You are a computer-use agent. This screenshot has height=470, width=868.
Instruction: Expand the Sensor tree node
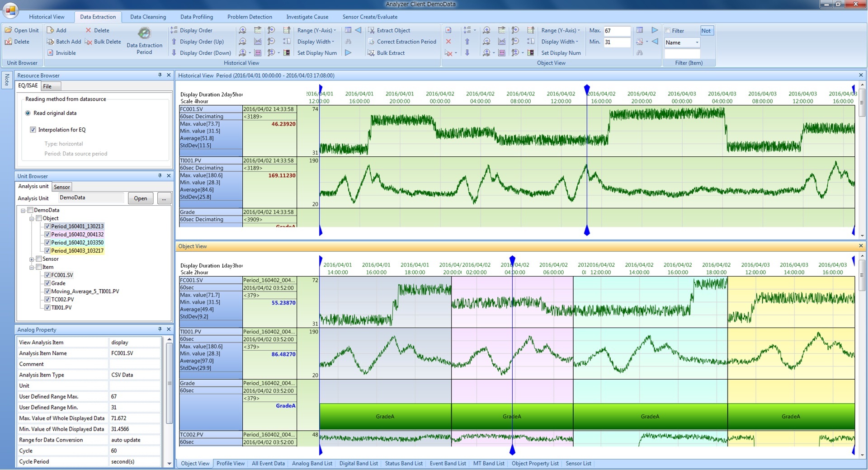(32, 259)
